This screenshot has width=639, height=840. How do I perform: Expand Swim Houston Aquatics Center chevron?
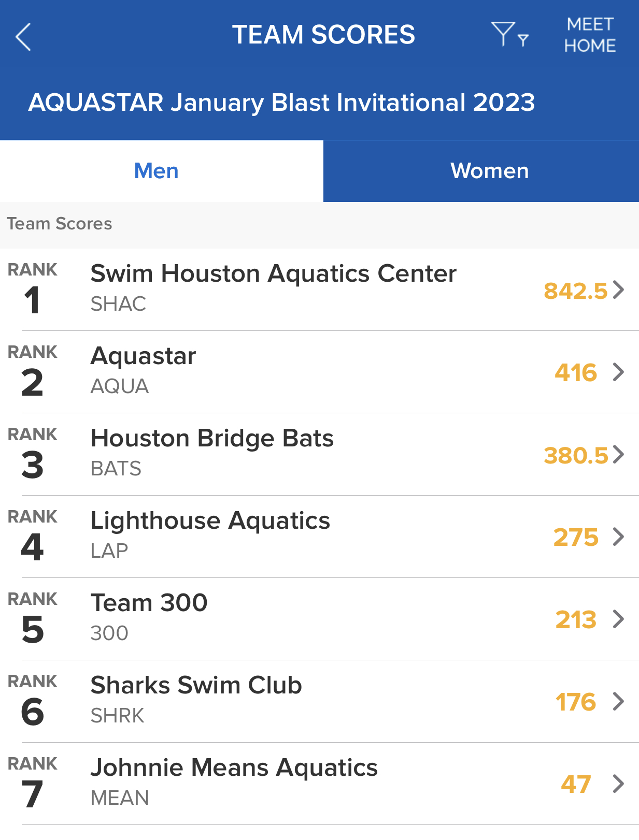pos(618,290)
